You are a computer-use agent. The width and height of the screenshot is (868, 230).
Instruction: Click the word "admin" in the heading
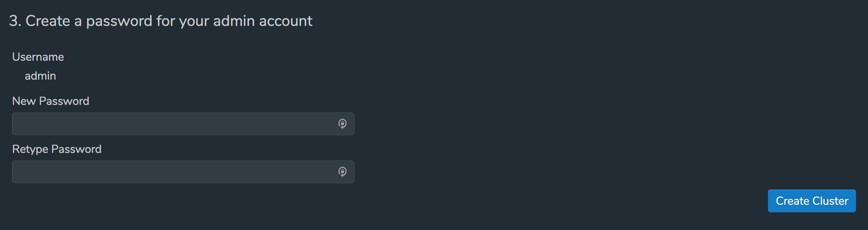click(234, 21)
